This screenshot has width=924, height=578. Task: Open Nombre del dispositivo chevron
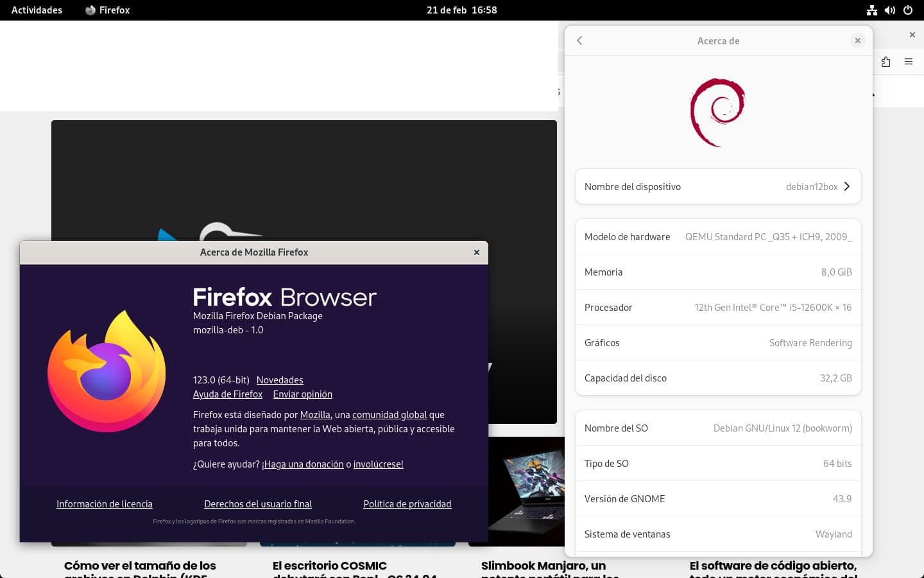click(847, 186)
